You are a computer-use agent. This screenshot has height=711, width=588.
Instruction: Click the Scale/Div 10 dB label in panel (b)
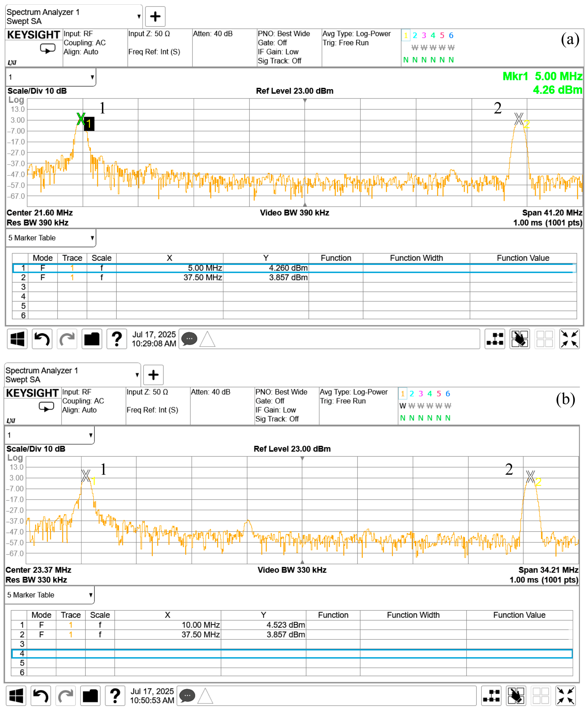[36, 449]
